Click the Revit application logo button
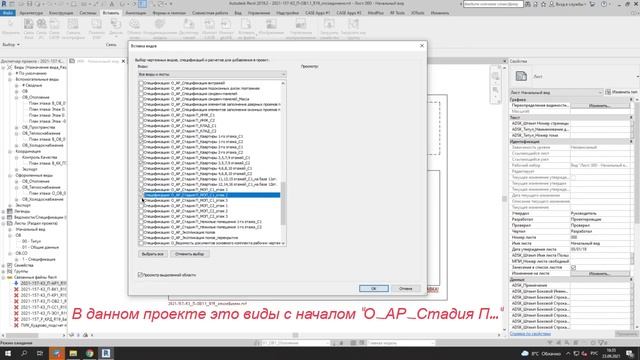 [x=4, y=4]
